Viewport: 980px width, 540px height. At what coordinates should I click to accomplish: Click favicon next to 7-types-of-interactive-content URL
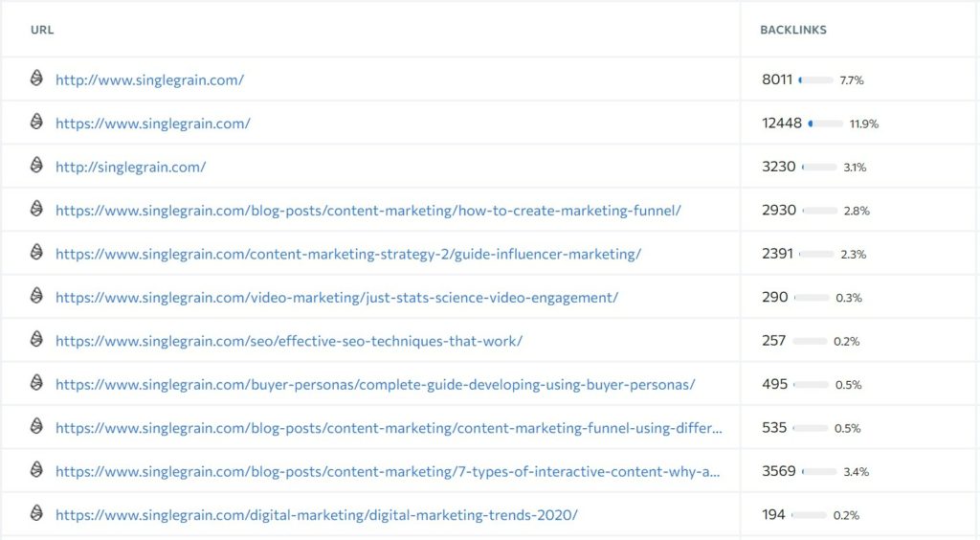37,469
